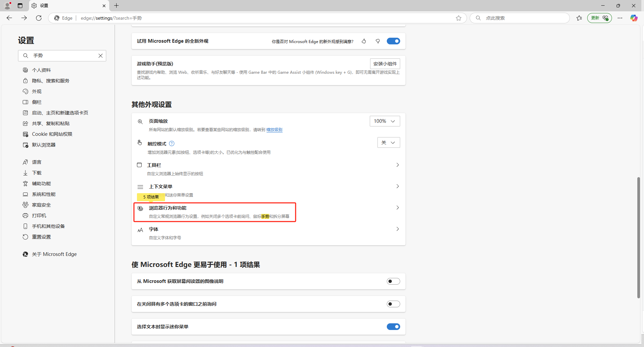Click the Edge logo in address bar
This screenshot has height=347, width=644.
click(57, 18)
